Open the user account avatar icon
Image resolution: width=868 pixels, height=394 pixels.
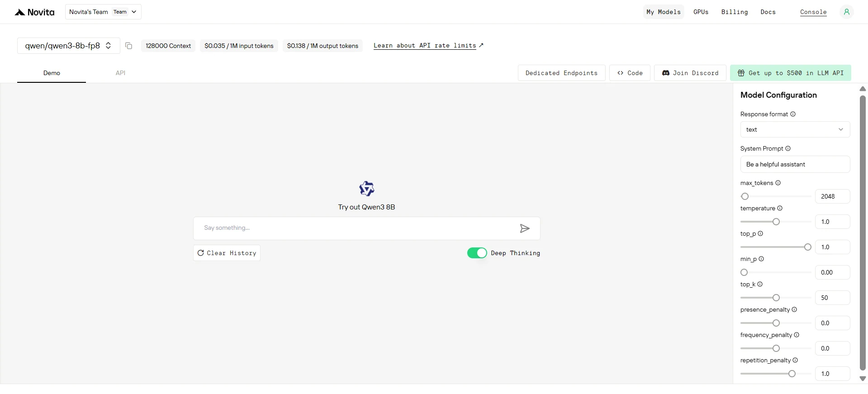[x=846, y=12]
